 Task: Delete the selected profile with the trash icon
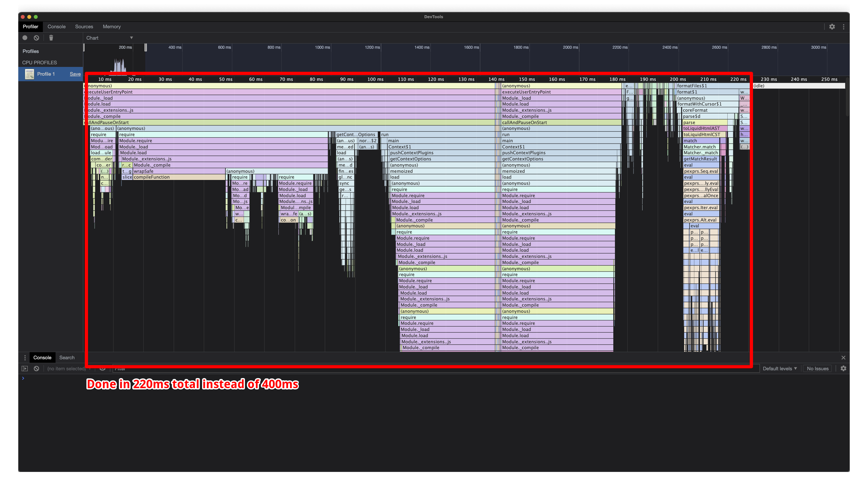pos(51,38)
